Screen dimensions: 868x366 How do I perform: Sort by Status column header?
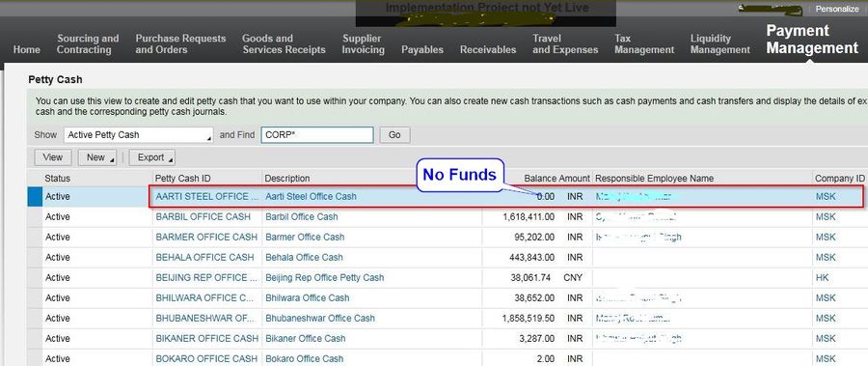pyautogui.click(x=58, y=179)
